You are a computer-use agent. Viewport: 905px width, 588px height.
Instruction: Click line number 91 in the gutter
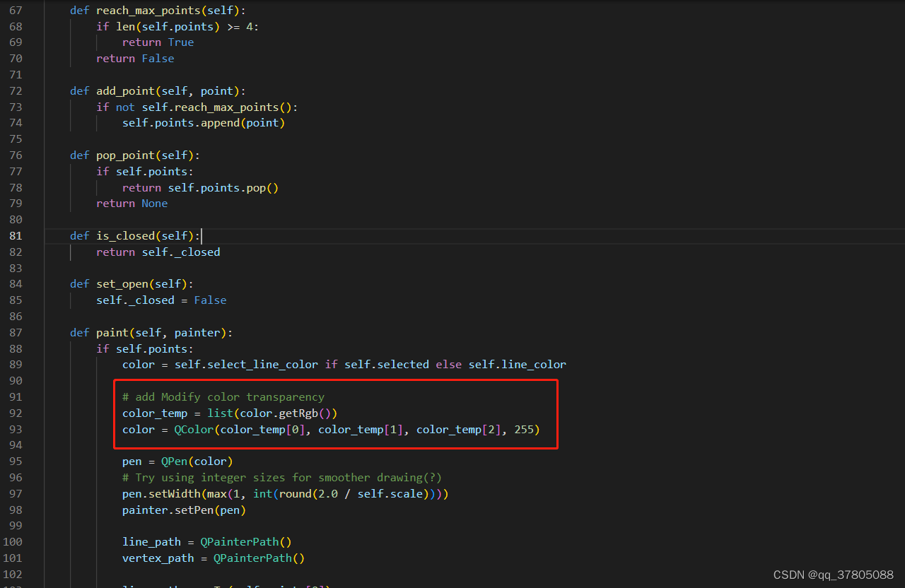click(x=16, y=397)
